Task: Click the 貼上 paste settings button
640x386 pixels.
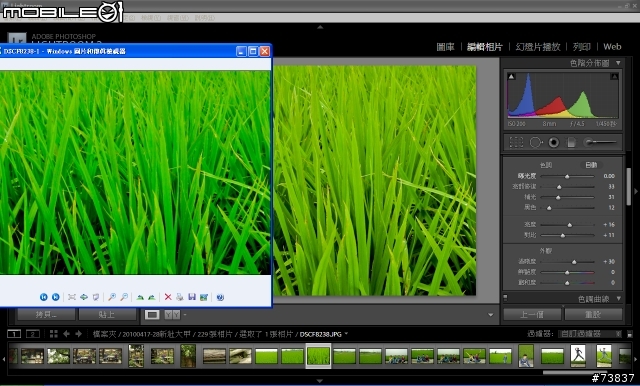Action: [107, 315]
